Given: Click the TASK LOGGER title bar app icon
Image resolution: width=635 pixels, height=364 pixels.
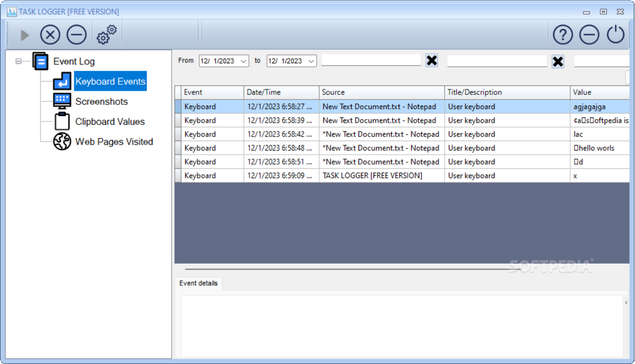Looking at the screenshot, I should [x=12, y=12].
